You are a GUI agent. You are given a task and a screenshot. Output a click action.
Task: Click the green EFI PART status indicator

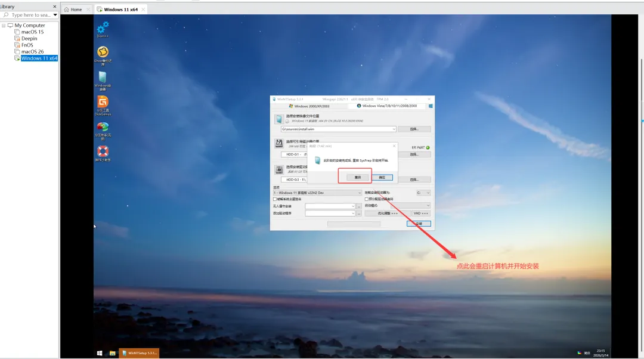click(428, 147)
